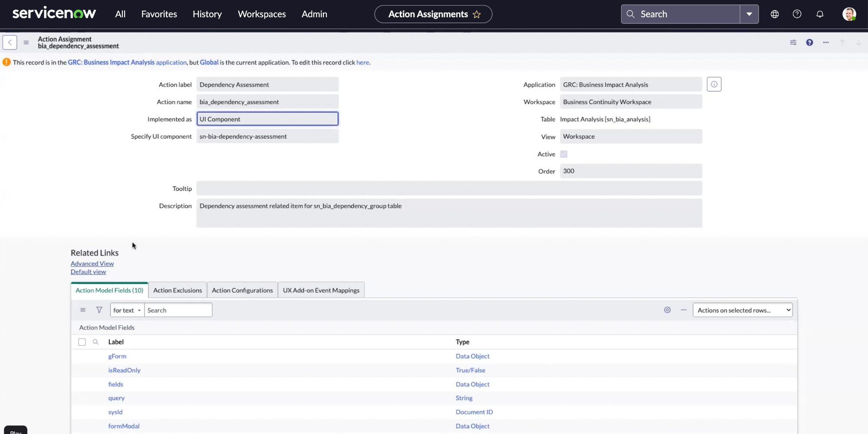This screenshot has height=434, width=868.
Task: Open the Workspaces menu
Action: [262, 14]
